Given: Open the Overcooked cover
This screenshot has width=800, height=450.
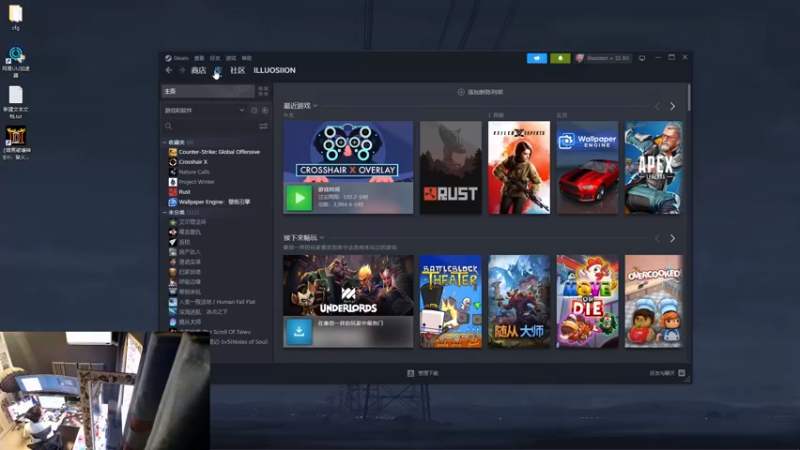Looking at the screenshot, I should click(653, 302).
